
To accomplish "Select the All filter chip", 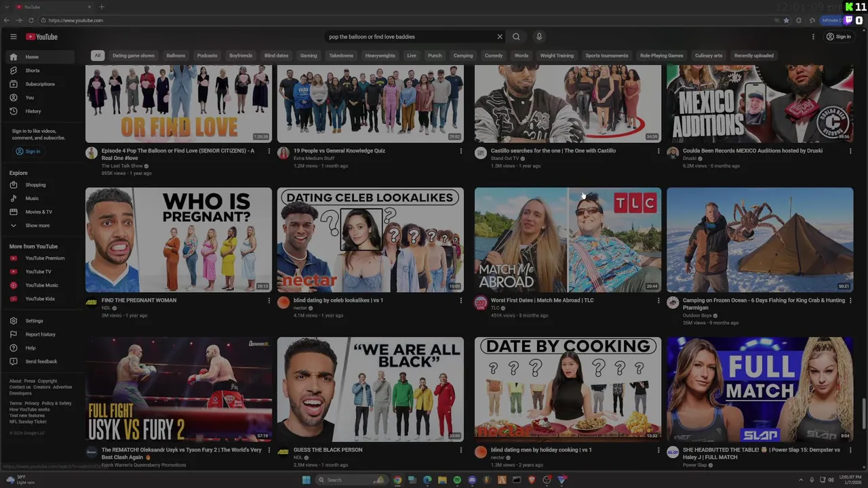I will (98, 56).
